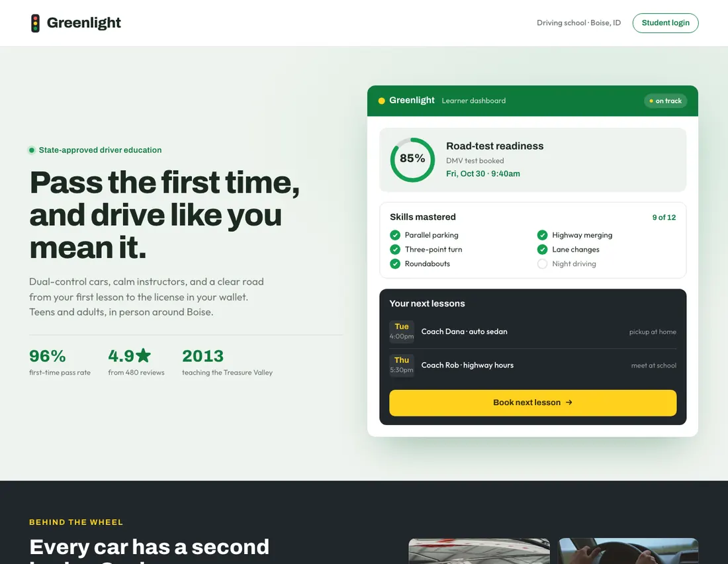Toggle the Three-point turn checkmark

click(x=395, y=250)
